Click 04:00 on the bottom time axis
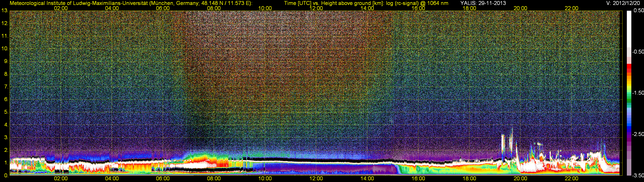Image resolution: width=644 pixels, height=182 pixels. [112, 179]
